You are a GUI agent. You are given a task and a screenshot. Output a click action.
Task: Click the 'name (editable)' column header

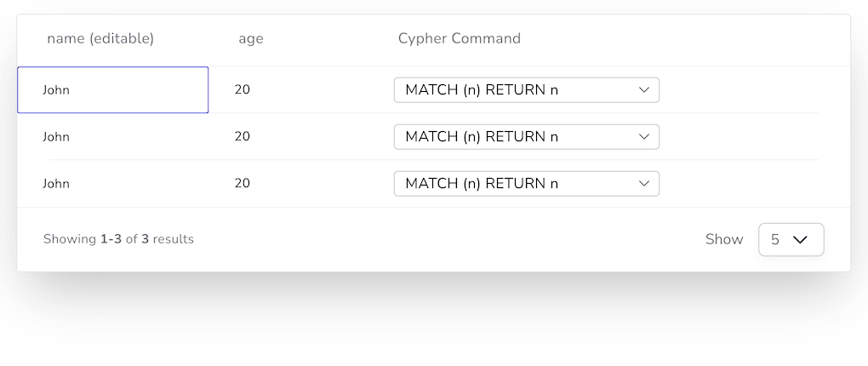[100, 38]
